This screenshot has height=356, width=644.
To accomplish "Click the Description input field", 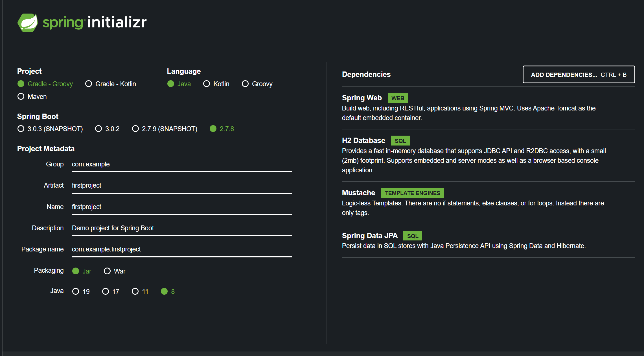I will coord(182,228).
